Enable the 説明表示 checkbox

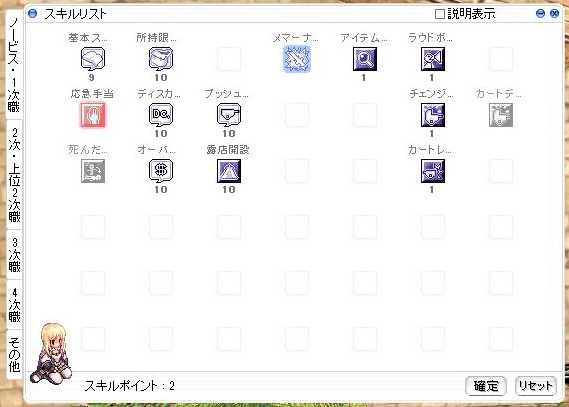coord(439,14)
